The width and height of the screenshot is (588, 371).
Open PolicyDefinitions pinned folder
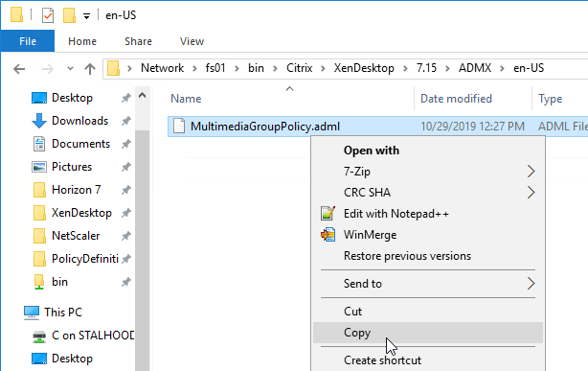[x=84, y=259]
